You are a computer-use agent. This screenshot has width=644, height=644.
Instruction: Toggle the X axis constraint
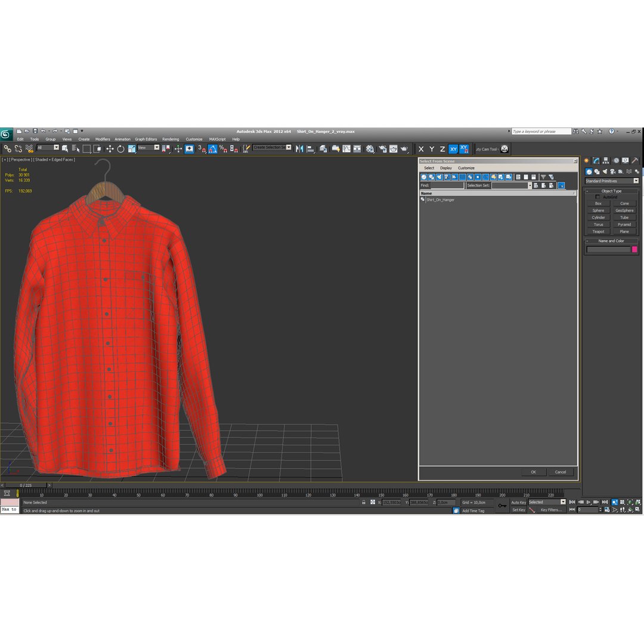tap(420, 149)
